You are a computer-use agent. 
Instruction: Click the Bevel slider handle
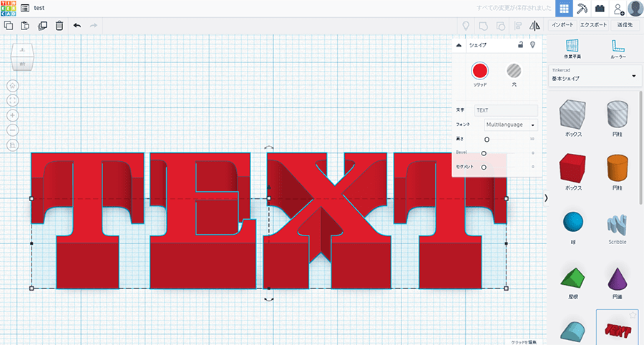[x=484, y=153]
